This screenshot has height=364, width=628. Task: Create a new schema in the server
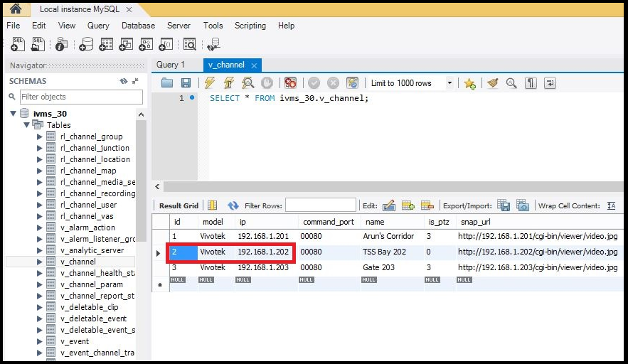(86, 44)
